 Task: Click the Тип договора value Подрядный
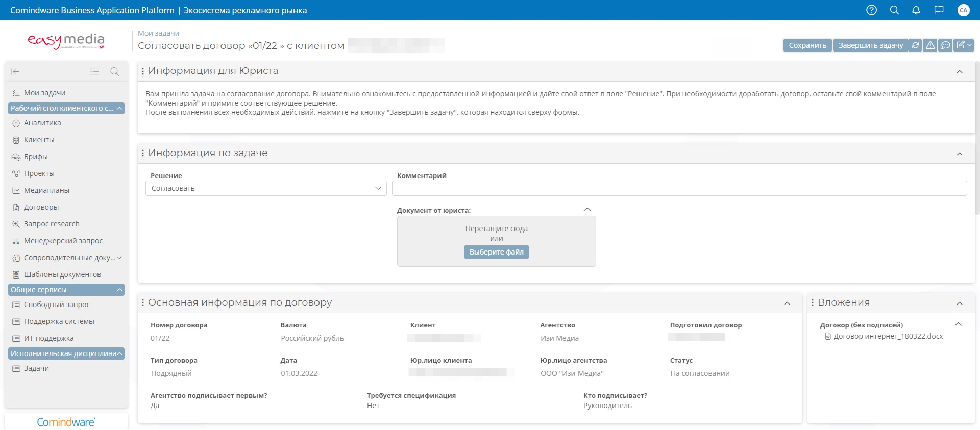coord(171,373)
